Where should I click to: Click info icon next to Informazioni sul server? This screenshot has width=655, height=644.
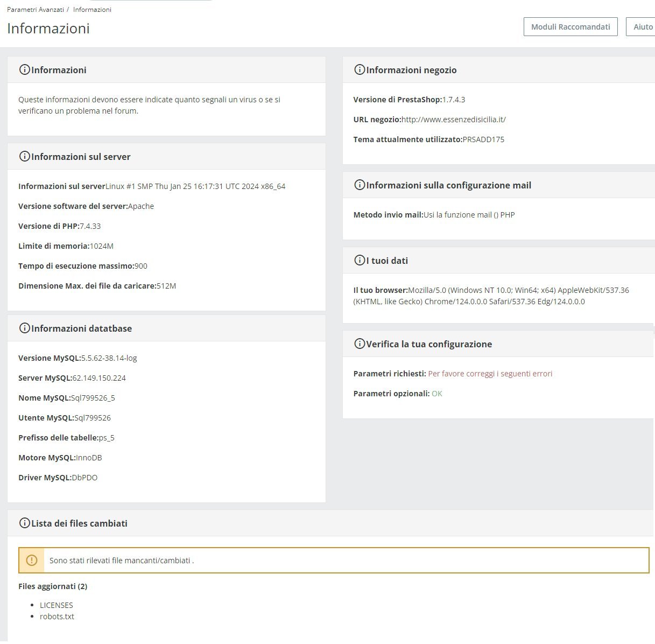point(24,156)
